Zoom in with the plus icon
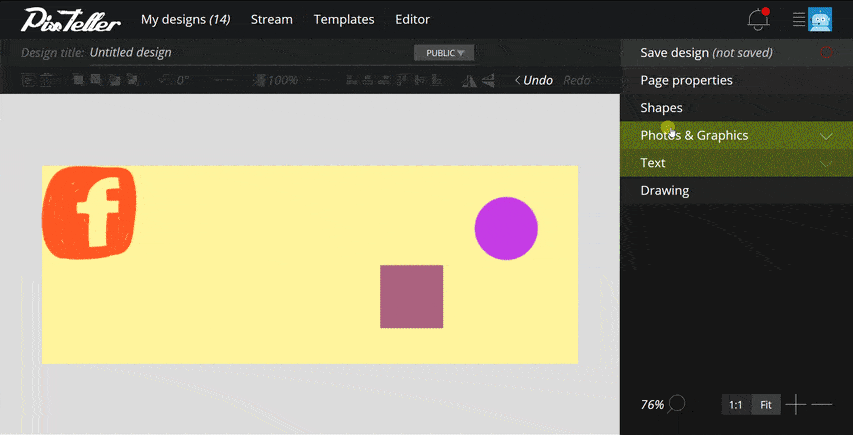Viewport: 853px width, 435px height. coord(795,405)
